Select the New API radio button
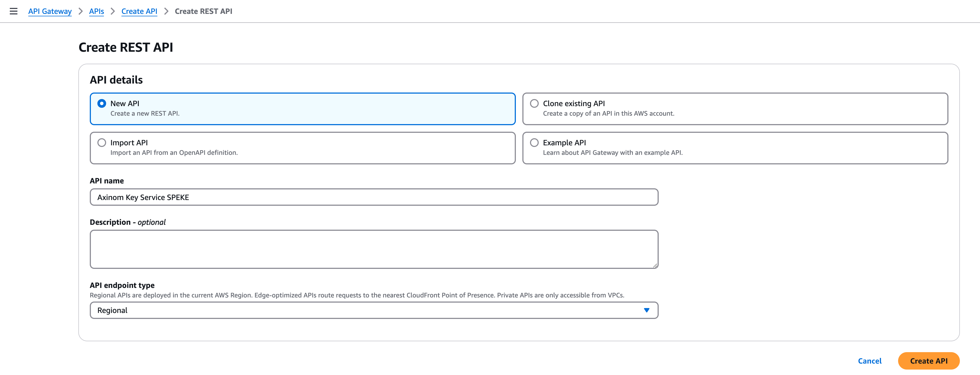980x375 pixels. pyautogui.click(x=101, y=104)
